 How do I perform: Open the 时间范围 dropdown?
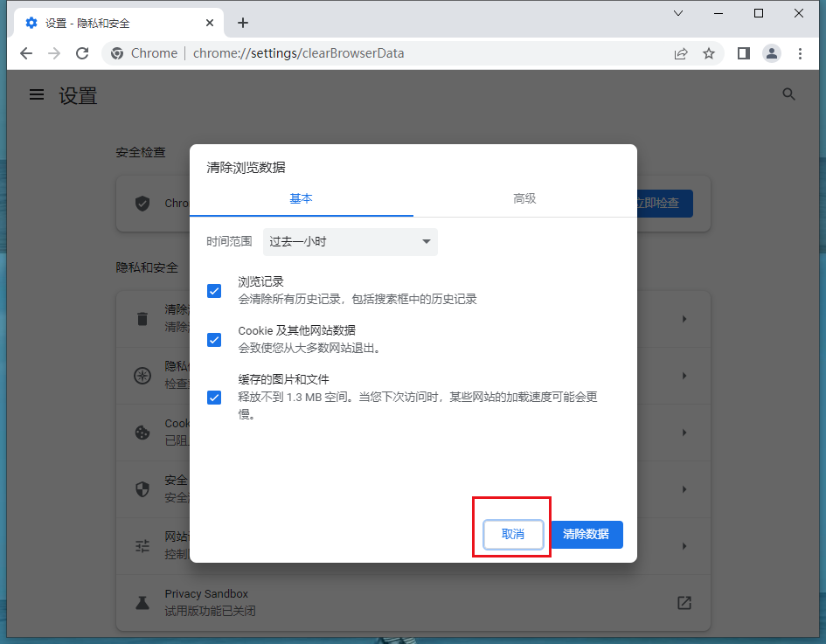[351, 242]
